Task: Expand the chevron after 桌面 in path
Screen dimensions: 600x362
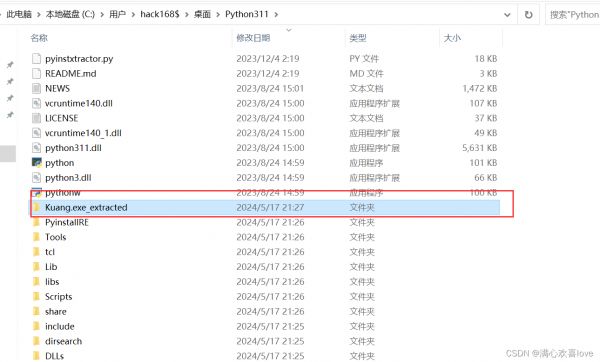Action: [218, 15]
